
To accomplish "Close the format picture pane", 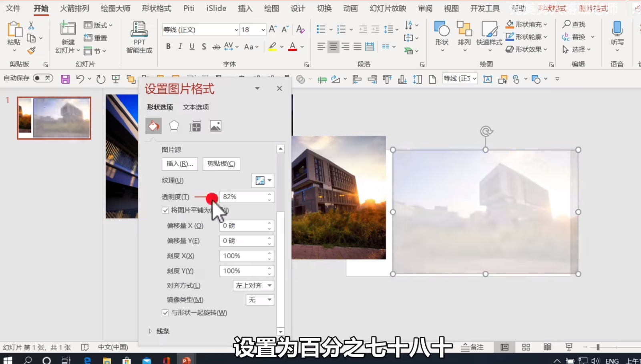I will coord(279,88).
